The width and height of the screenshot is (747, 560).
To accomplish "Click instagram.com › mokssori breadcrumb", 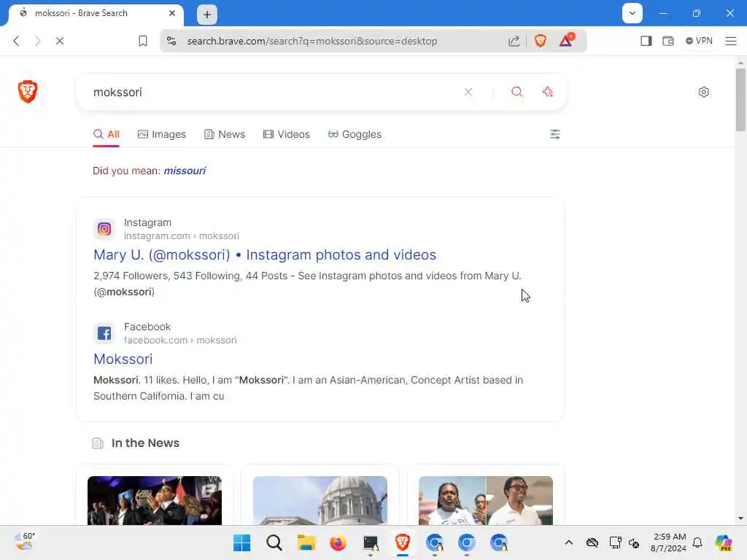I will (x=182, y=236).
